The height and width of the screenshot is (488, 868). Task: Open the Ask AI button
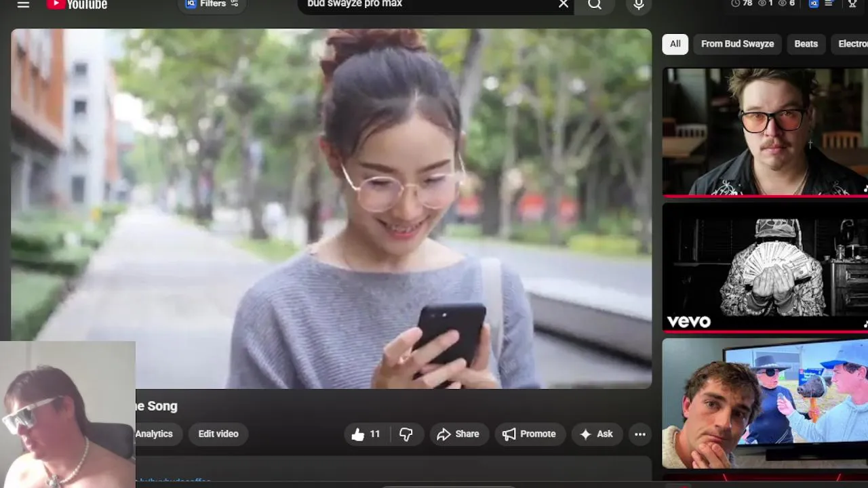pos(597,434)
